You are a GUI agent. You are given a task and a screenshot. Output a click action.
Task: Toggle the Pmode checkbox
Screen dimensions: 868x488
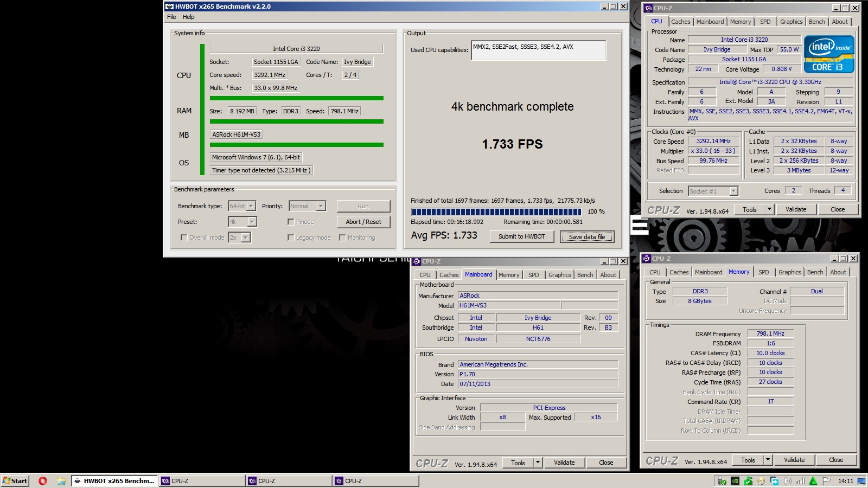pos(291,222)
